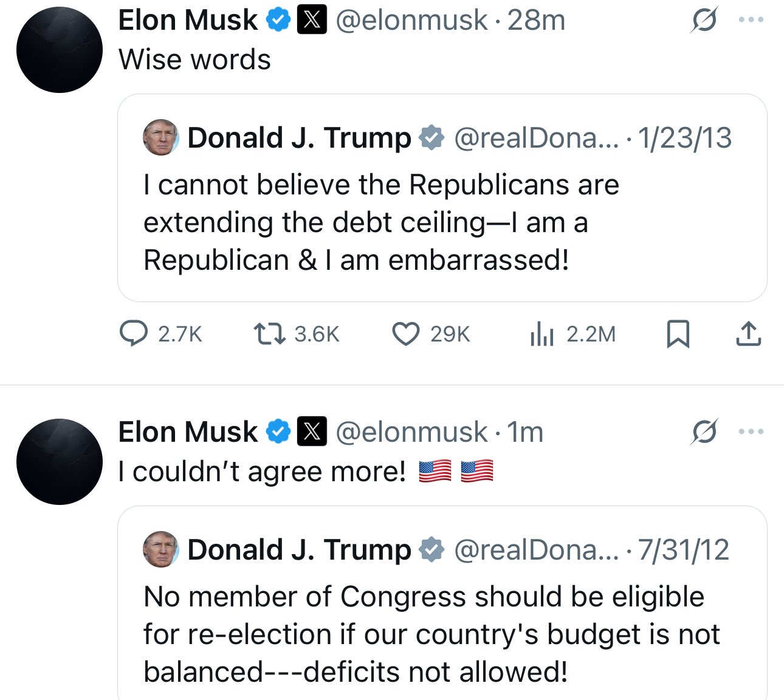Like the 'Wise words' post
This screenshot has width=784, height=700.
[405, 334]
